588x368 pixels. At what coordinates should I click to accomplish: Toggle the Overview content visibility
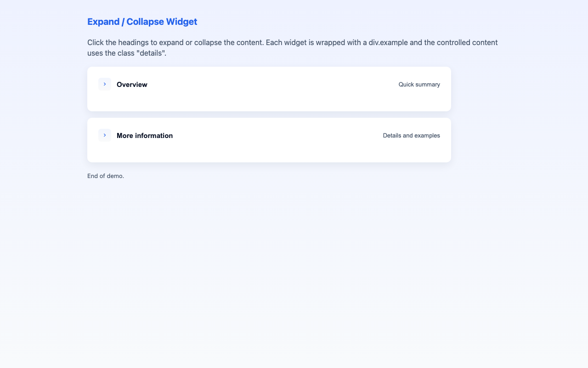click(132, 84)
